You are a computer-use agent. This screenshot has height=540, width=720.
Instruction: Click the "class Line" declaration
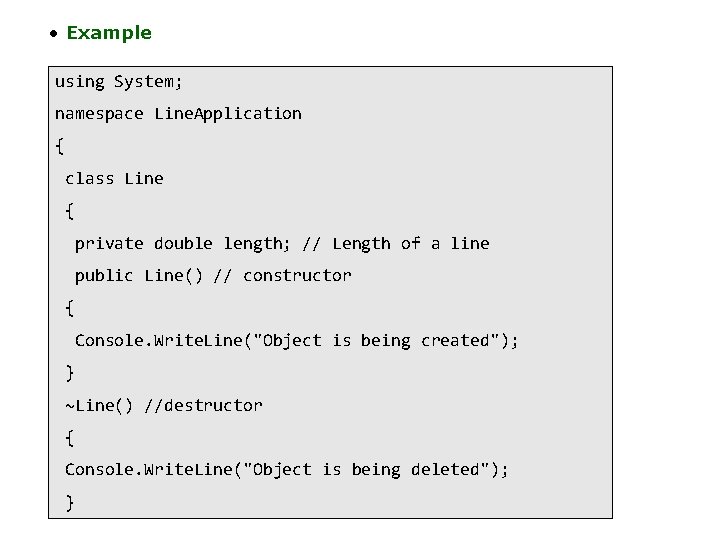(x=114, y=178)
